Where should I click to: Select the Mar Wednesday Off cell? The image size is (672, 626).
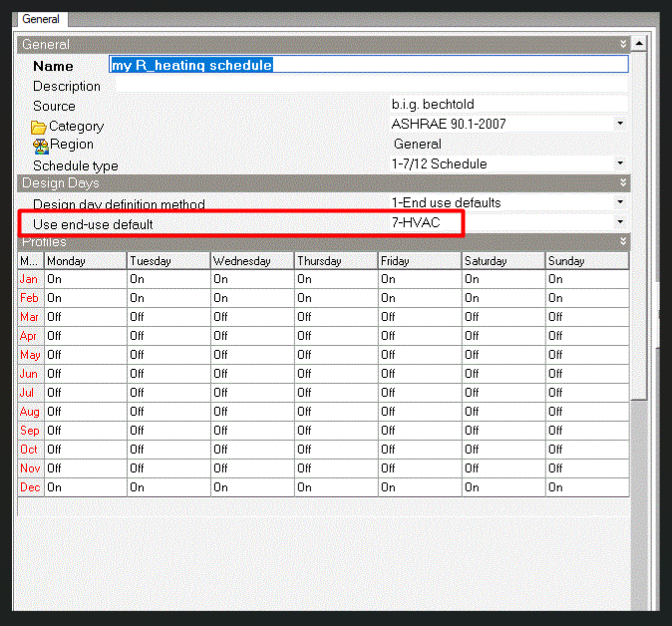(x=252, y=317)
